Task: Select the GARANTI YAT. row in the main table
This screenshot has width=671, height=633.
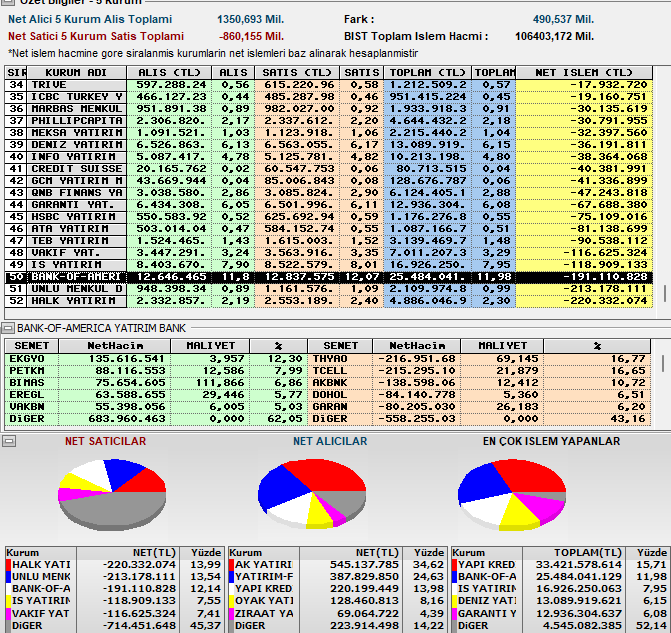Action: tap(329, 205)
